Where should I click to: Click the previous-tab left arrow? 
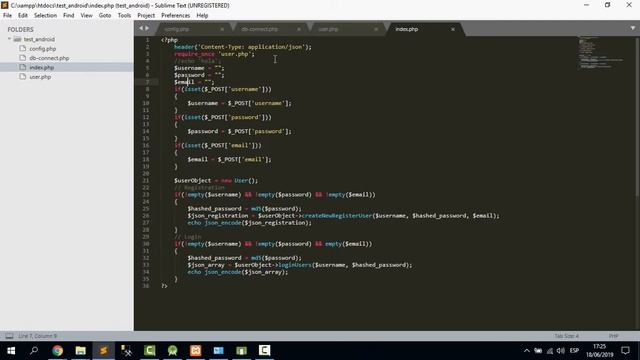(x=141, y=28)
